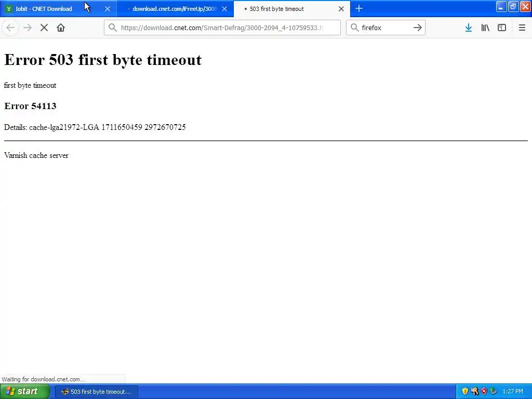Click the 'Details: cache-lga21972-LGA' line
The height and width of the screenshot is (399, 532).
pyautogui.click(x=95, y=127)
